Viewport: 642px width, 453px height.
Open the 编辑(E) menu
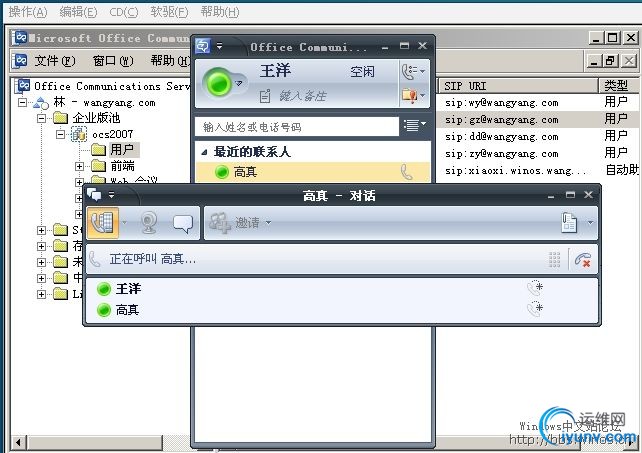[x=78, y=12]
